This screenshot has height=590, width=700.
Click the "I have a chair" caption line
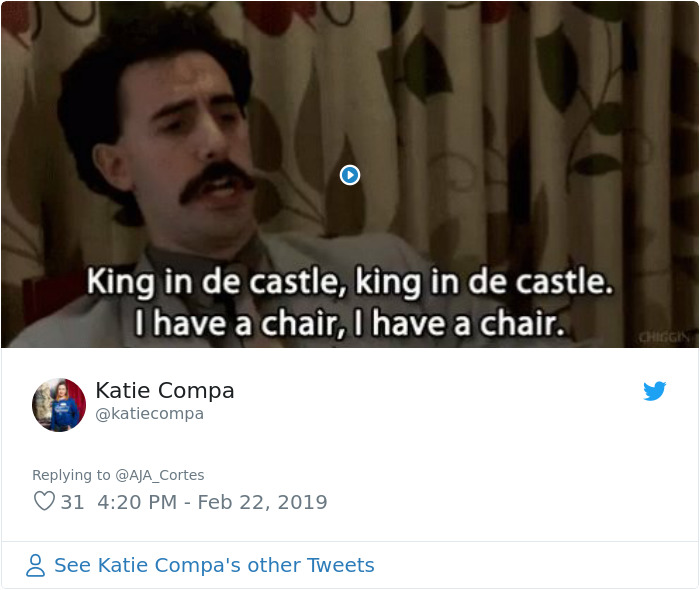pyautogui.click(x=350, y=323)
